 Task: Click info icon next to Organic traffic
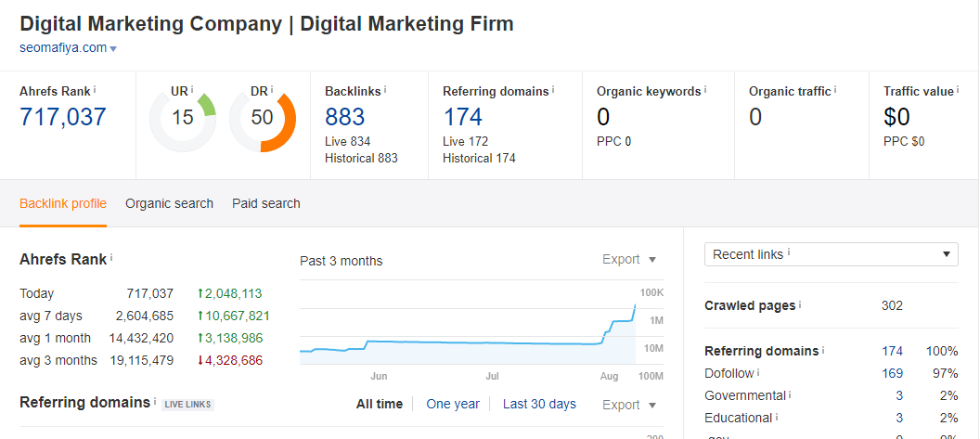(835, 89)
